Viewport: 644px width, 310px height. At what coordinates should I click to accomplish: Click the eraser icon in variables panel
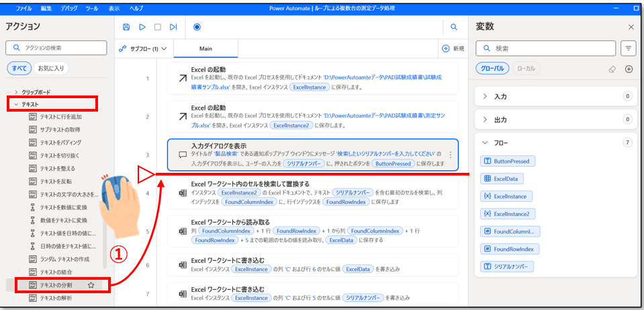[x=611, y=69]
